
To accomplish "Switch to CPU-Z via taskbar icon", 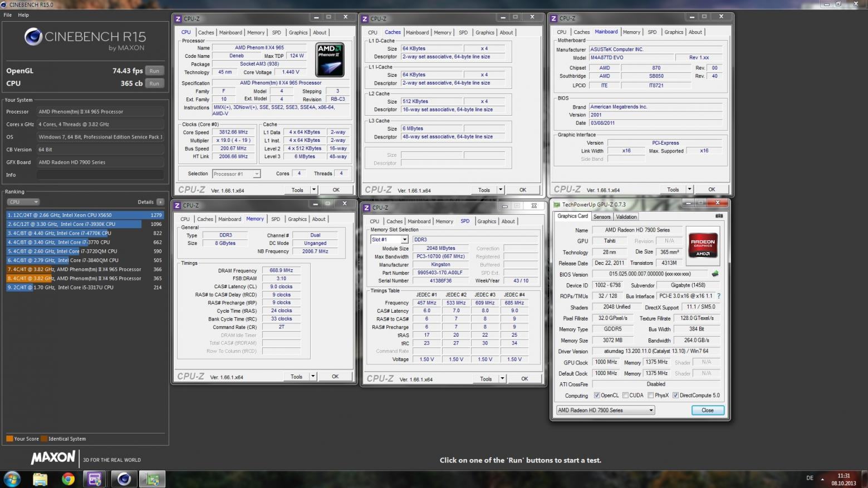I will [95, 479].
